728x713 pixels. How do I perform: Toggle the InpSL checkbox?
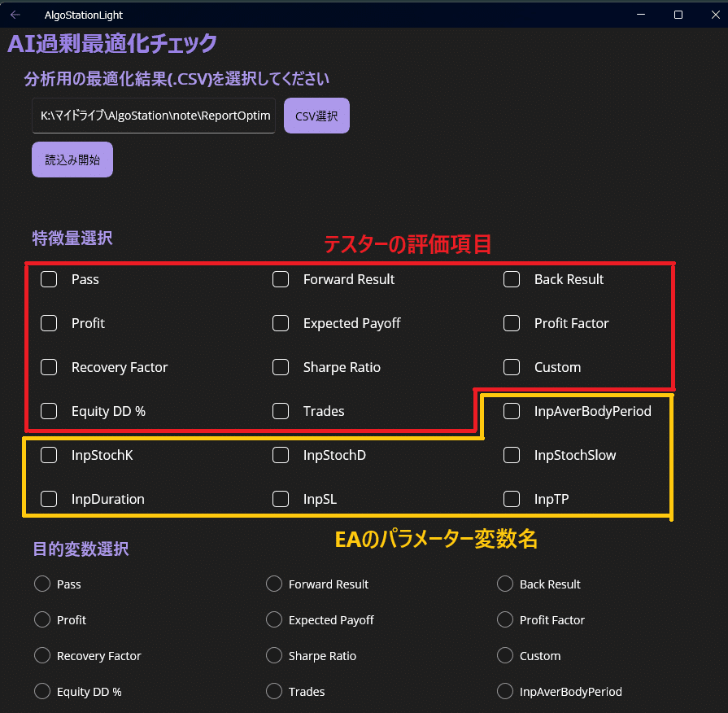[281, 499]
